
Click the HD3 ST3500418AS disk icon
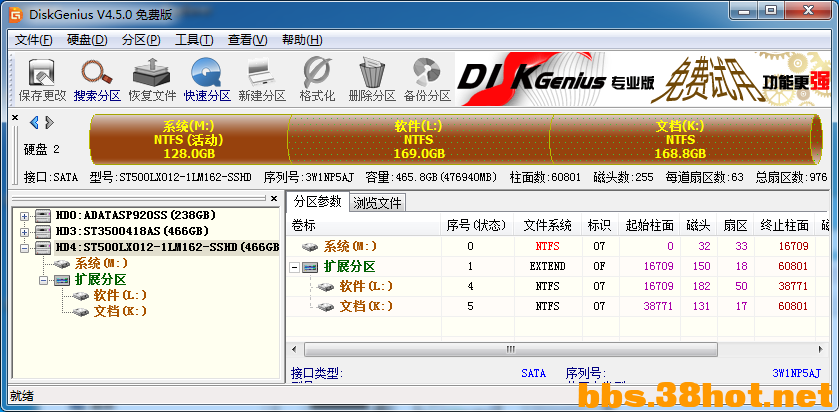coord(43,232)
